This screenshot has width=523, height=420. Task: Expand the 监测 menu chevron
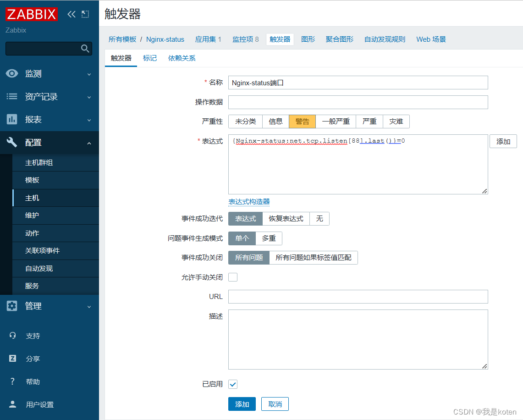[89, 74]
